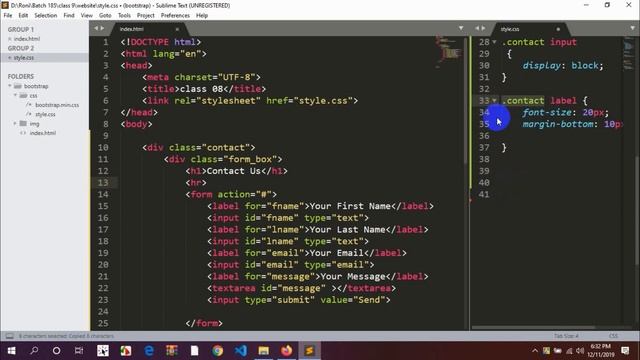Go to next tab in right pane
This screenshot has height=360, width=640.
point(483,28)
